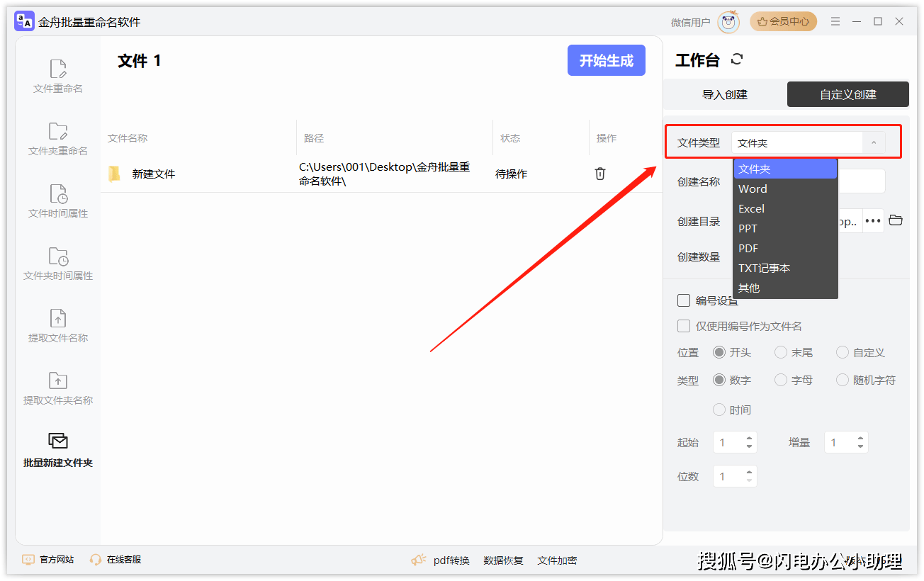This screenshot has width=924, height=581.
Task: Open the hamburger menu in title bar
Action: click(x=835, y=21)
